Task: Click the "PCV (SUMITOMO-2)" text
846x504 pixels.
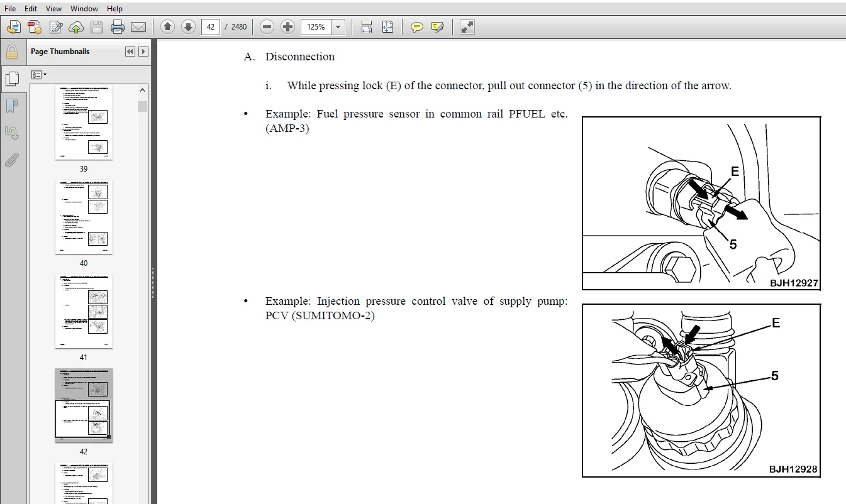Action: tap(320, 315)
